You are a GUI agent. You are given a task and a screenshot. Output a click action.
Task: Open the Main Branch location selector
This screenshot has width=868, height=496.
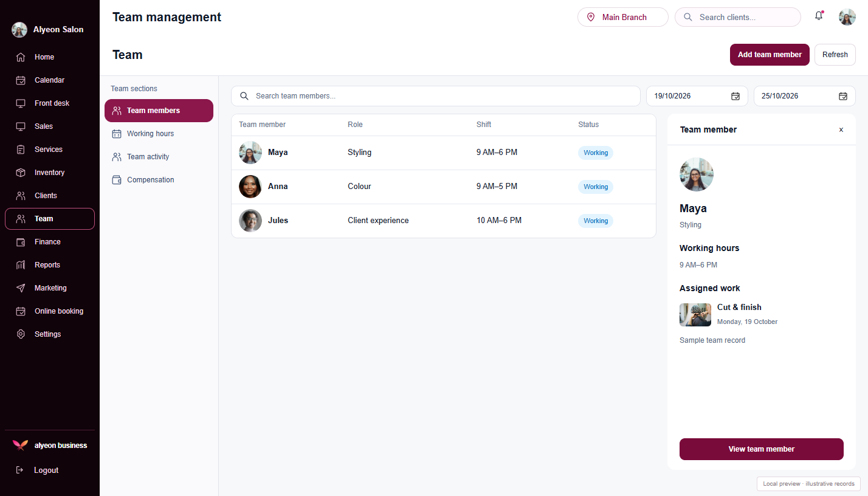click(623, 17)
